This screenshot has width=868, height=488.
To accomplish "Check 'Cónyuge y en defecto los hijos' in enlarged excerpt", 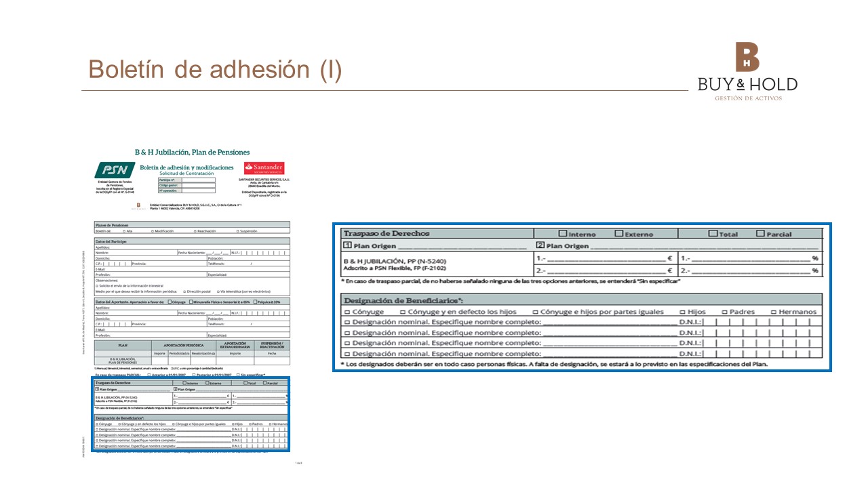I will coord(403,312).
